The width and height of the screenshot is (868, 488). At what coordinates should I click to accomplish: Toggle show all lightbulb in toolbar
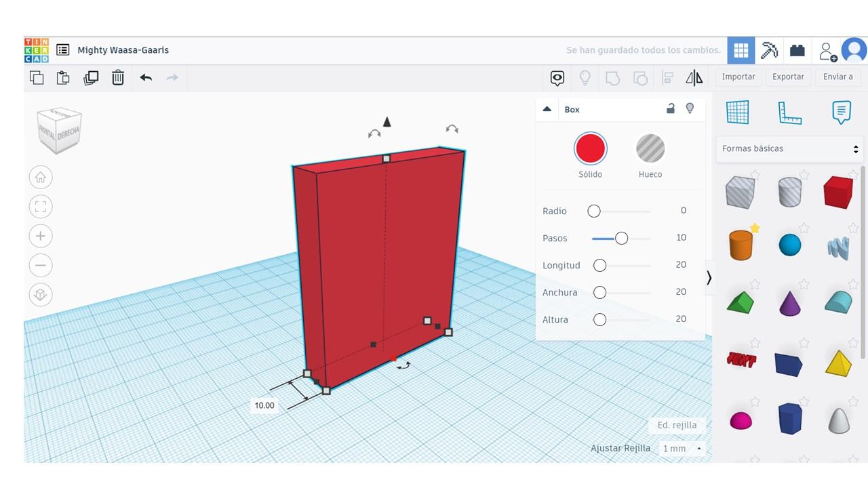click(585, 78)
